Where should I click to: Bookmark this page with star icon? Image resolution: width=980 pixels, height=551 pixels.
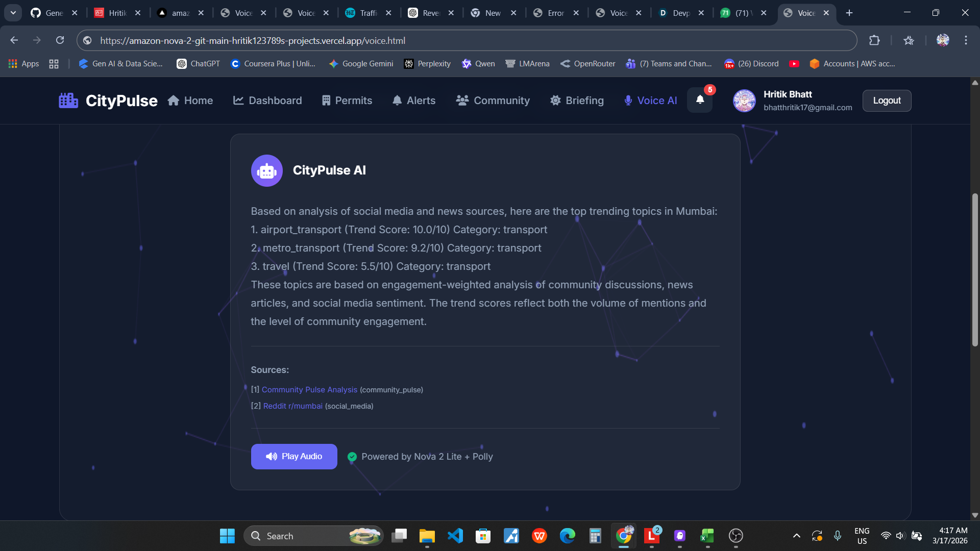(x=909, y=40)
